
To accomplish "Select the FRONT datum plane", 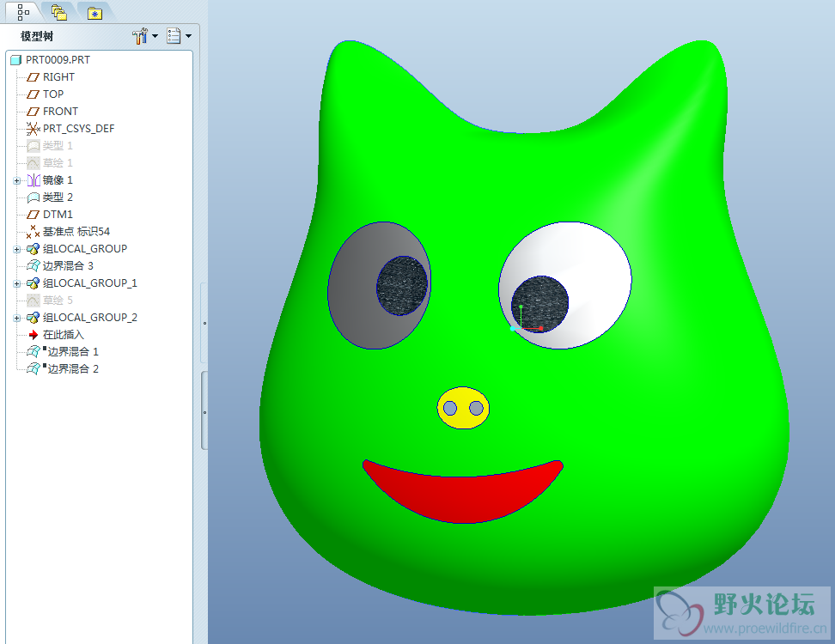I will click(59, 112).
